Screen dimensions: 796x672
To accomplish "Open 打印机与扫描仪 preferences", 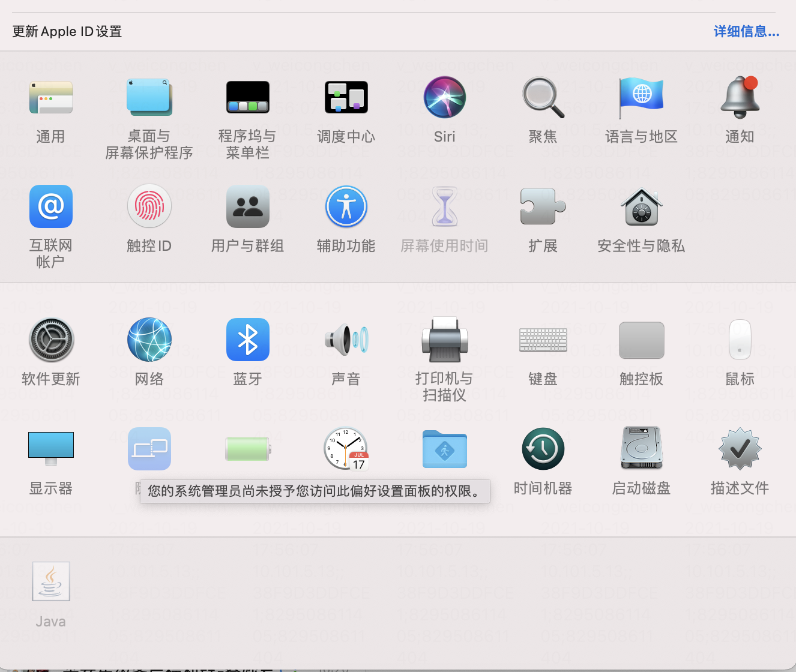I will [x=444, y=340].
